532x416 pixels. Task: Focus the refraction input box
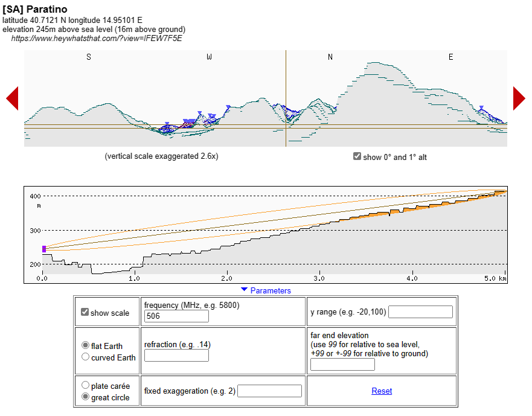pyautogui.click(x=176, y=356)
